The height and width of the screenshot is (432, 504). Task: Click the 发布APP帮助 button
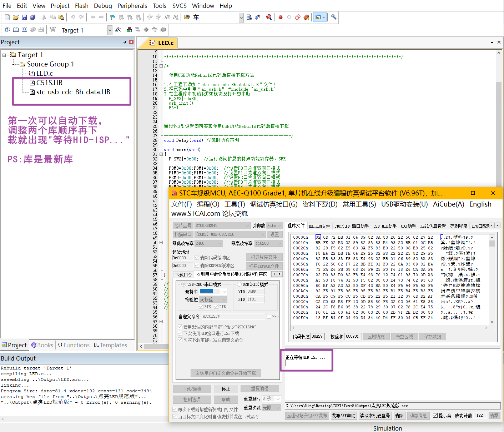(x=344, y=416)
